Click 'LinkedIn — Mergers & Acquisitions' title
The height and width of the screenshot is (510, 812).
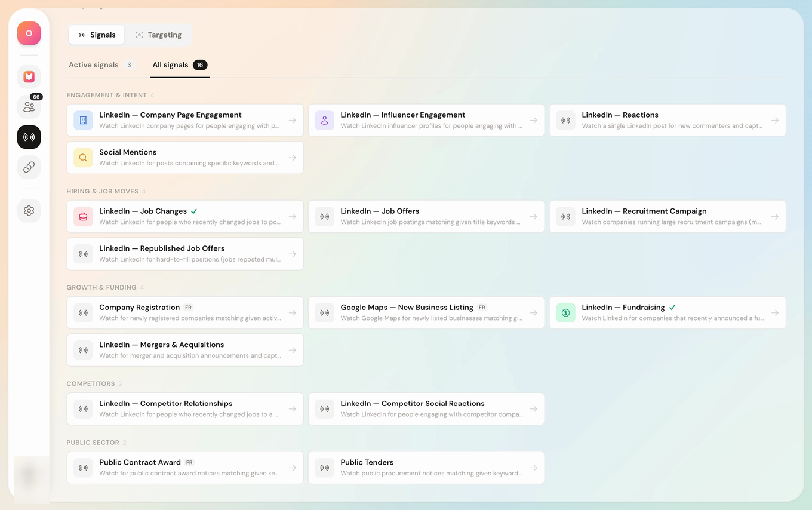(161, 345)
